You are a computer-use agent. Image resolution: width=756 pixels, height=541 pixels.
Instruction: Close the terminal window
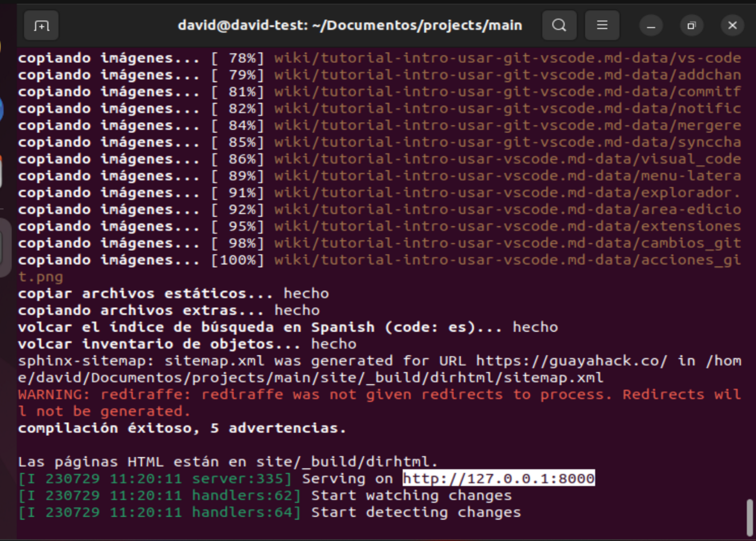click(732, 25)
